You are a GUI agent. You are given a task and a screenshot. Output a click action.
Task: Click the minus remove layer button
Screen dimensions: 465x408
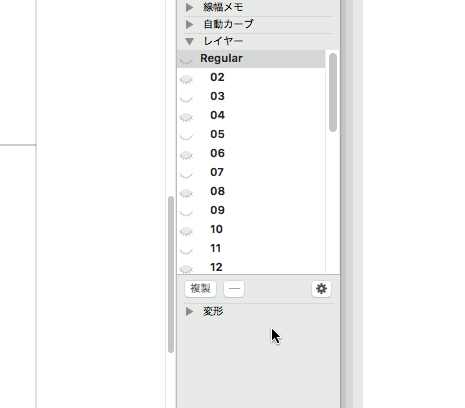pos(234,289)
